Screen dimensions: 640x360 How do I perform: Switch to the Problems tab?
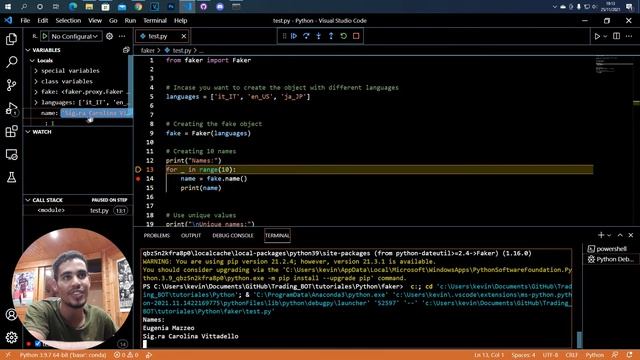pos(157,236)
